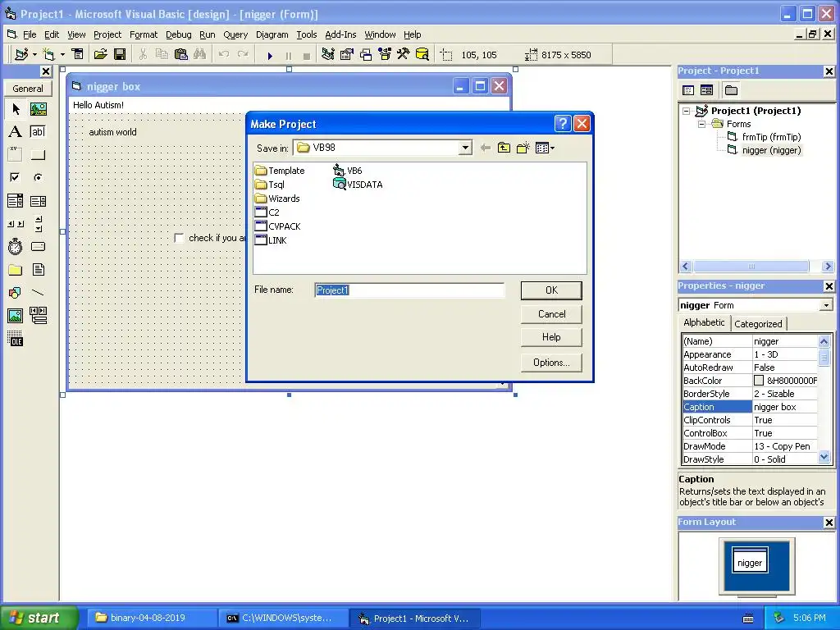Select the VScrollBar control tool

coord(38,223)
